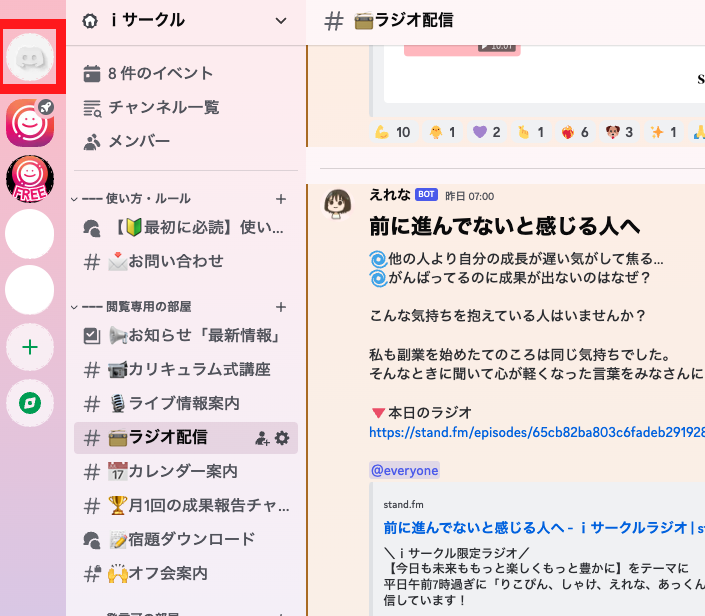Screen dimensions: 705x616
Task: Click the message timestamp 昨日 07:00
Action: pos(469,196)
